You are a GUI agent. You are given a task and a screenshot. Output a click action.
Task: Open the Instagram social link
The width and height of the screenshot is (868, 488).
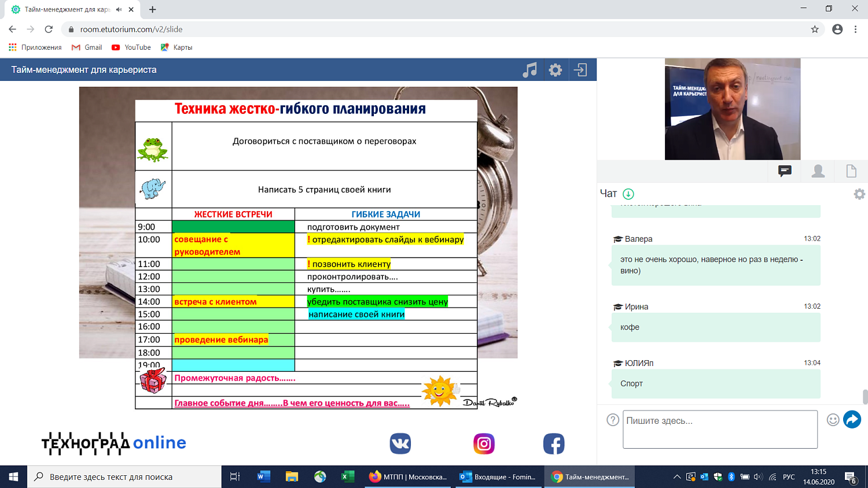click(x=484, y=443)
